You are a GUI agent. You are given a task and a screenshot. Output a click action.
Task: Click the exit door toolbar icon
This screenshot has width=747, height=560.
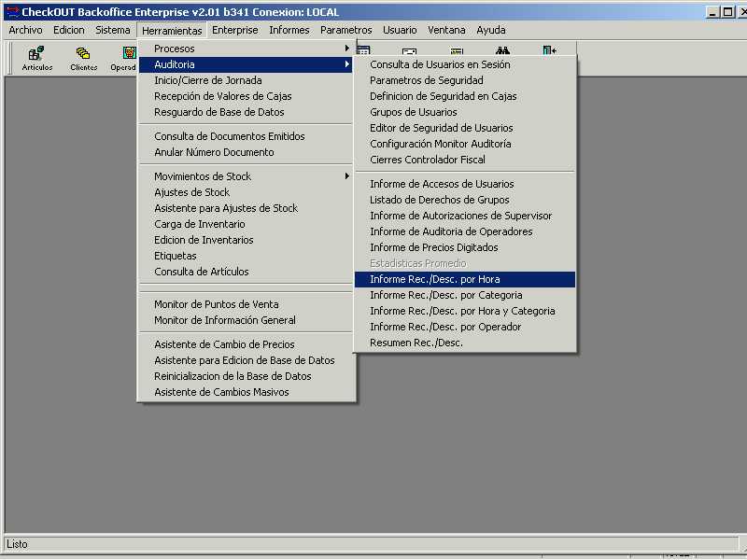click(x=549, y=50)
